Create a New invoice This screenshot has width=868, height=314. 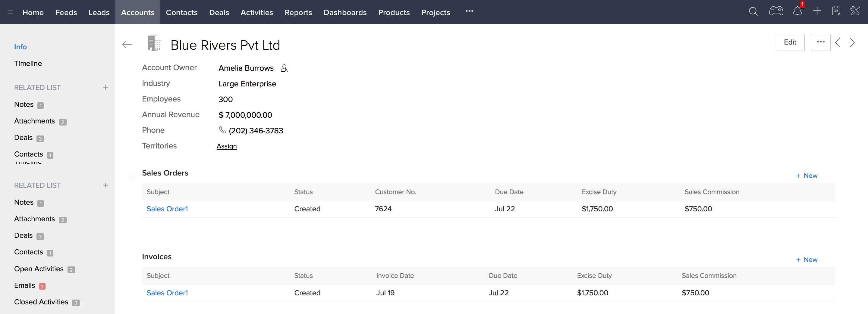pos(807,260)
